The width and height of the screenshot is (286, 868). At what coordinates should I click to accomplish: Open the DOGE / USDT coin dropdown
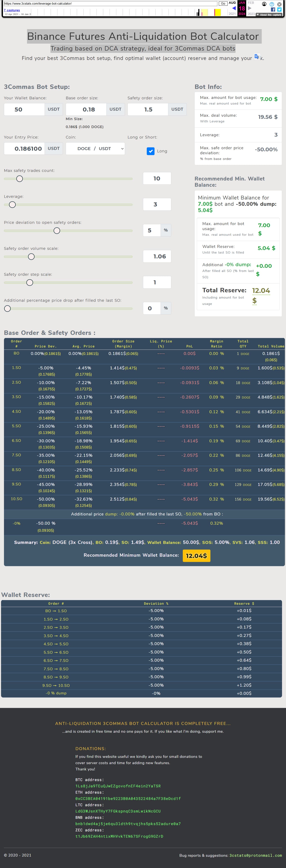tap(95, 149)
